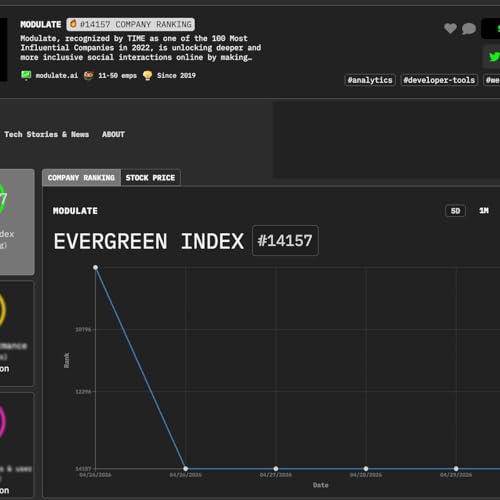This screenshot has width=500, height=500.
Task: Open the ABOUT menu item
Action: coord(113,134)
